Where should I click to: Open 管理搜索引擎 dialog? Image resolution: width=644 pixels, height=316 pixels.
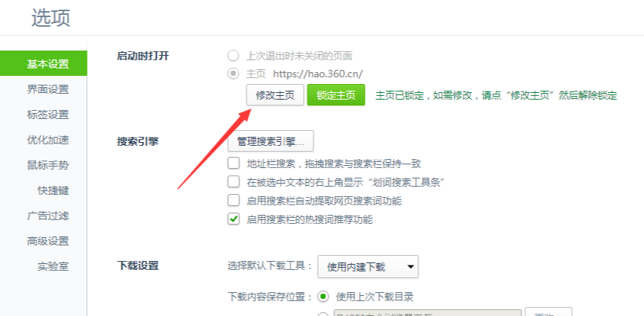tap(270, 141)
